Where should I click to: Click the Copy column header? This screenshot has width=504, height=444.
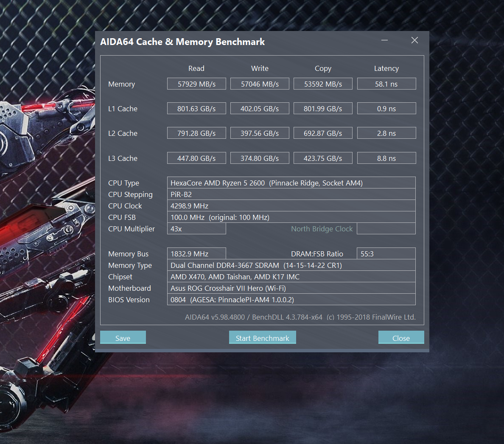(323, 68)
